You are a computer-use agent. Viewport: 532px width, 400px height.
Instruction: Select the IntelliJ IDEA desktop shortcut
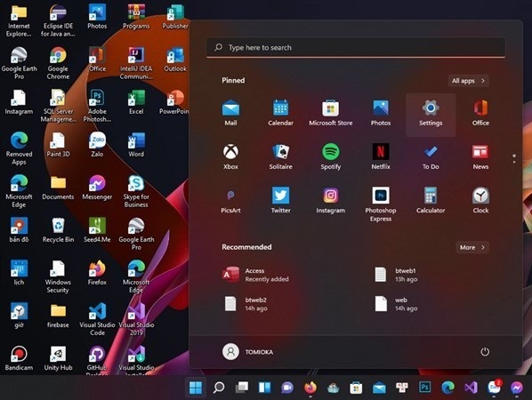[x=136, y=63]
